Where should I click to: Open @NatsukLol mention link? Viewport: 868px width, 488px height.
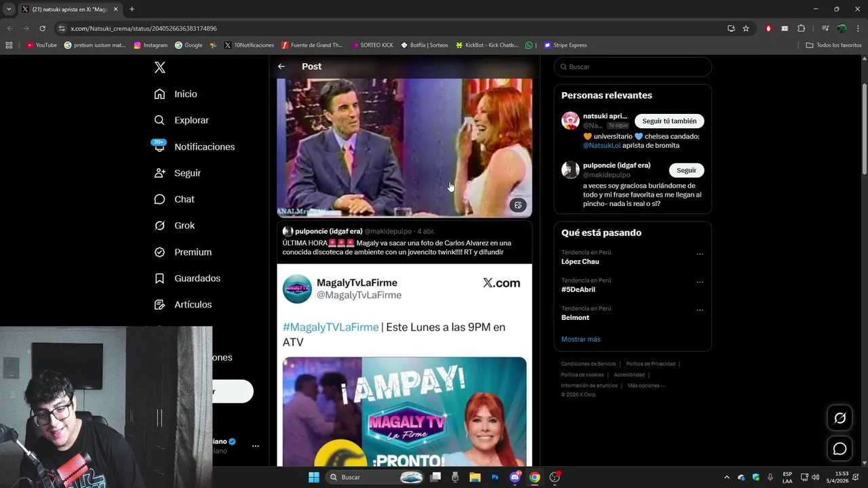click(601, 145)
